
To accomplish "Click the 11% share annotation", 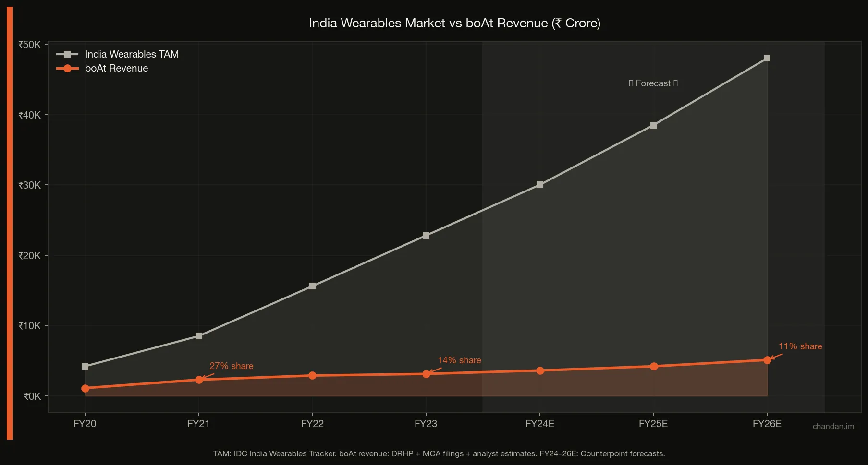I will pyautogui.click(x=800, y=346).
